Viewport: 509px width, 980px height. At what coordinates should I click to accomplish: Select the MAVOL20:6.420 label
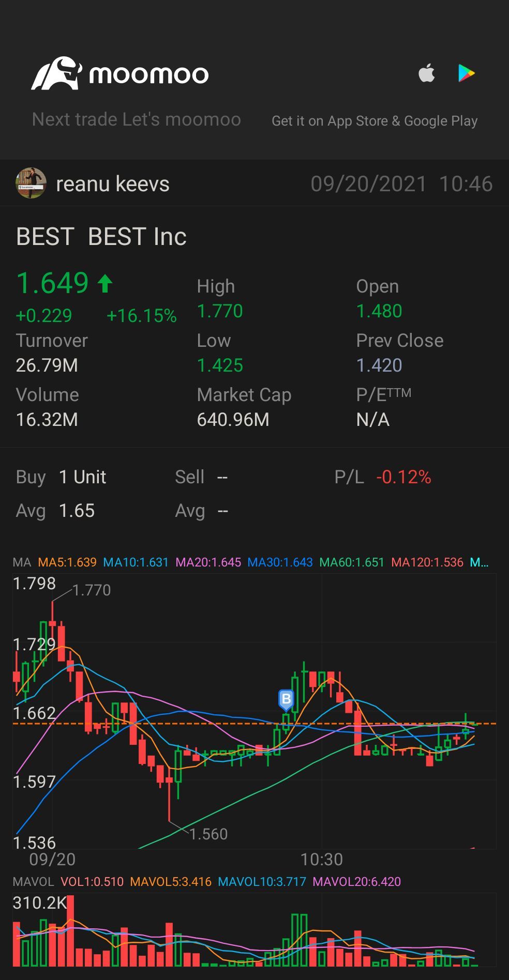click(357, 882)
